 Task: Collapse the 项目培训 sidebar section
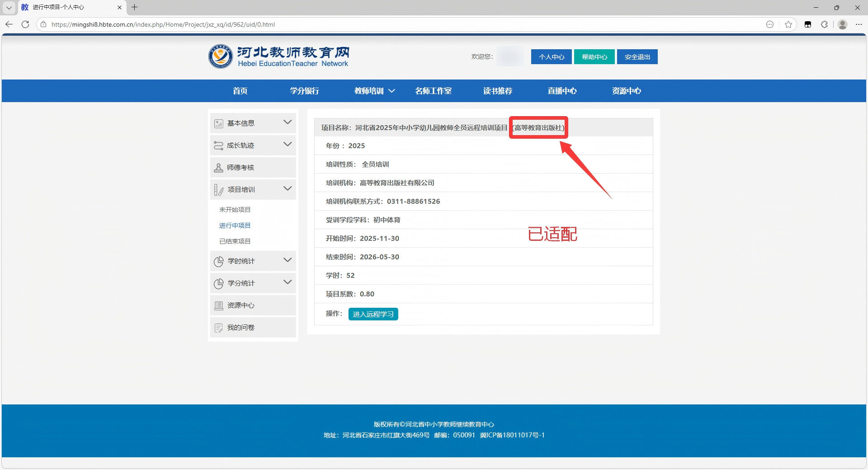[x=287, y=189]
